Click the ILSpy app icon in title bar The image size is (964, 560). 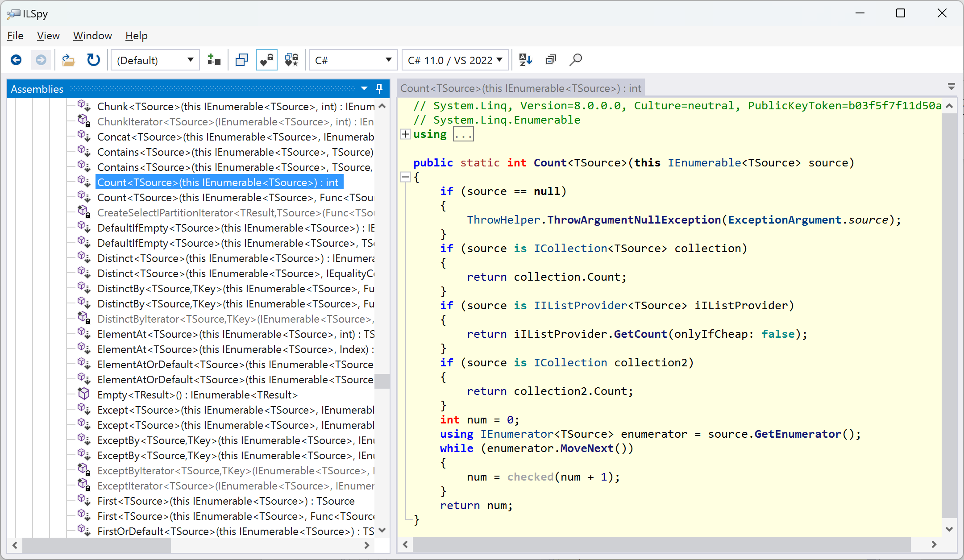click(x=13, y=14)
